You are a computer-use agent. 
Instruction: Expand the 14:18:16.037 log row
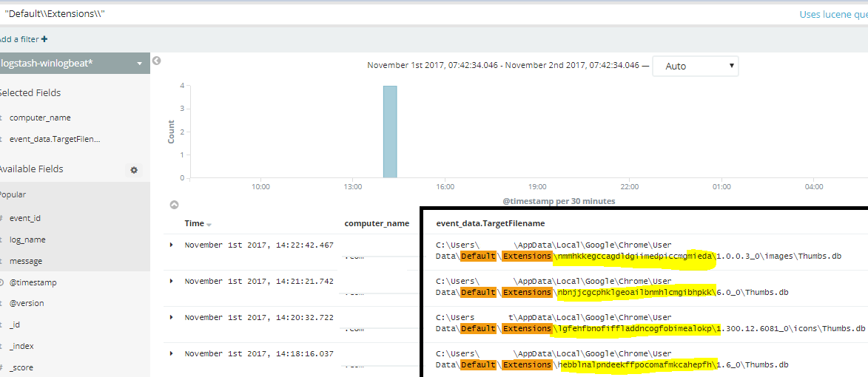click(x=171, y=353)
